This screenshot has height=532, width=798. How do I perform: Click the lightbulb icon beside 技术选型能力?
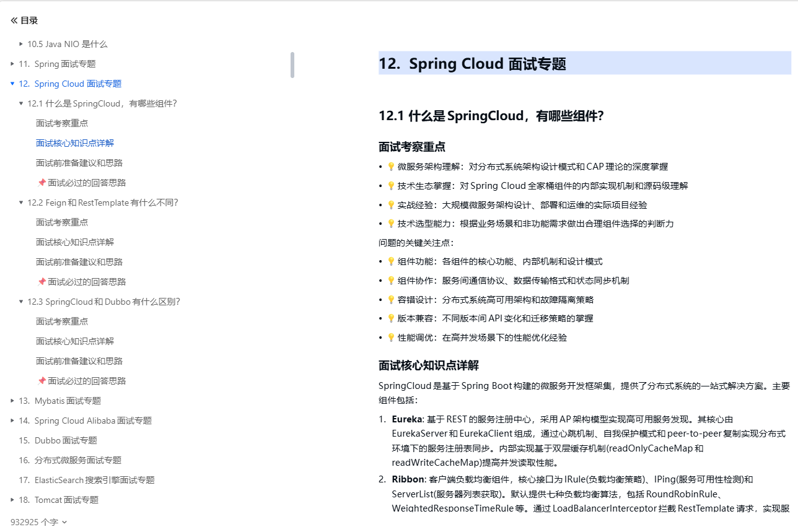[391, 224]
